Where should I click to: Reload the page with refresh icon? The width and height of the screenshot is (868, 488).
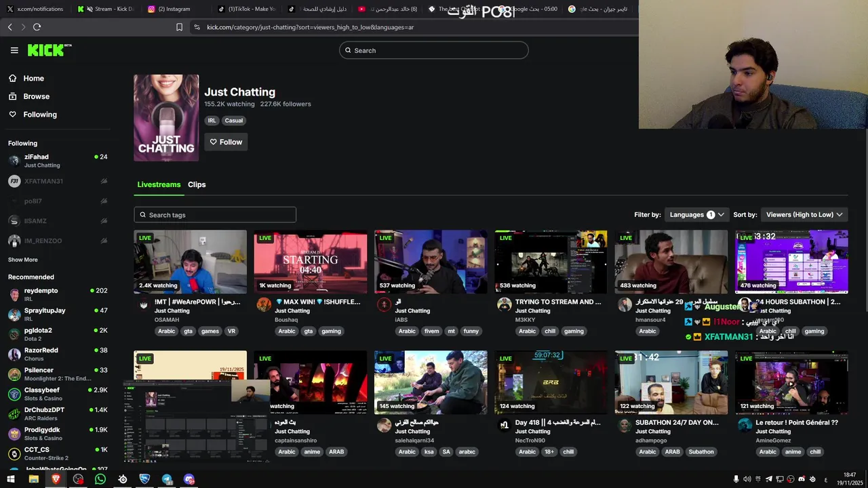click(37, 27)
